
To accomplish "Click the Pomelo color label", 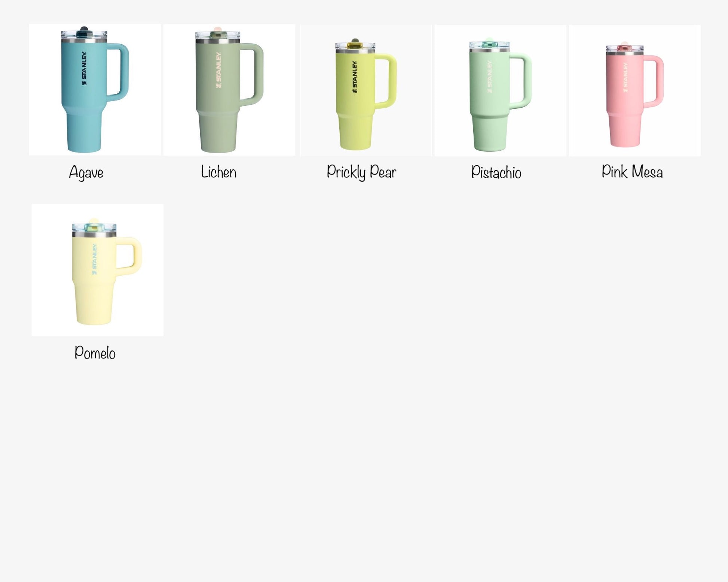I will [x=95, y=352].
